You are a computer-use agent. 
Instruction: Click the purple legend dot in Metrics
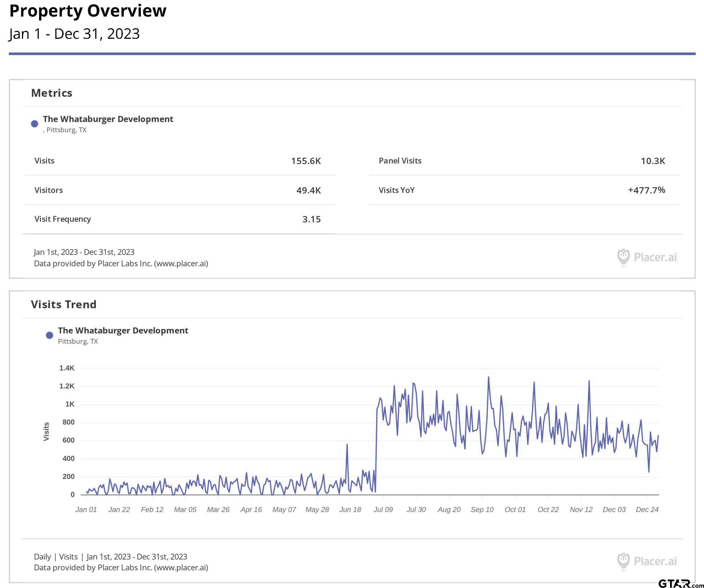tap(35, 124)
